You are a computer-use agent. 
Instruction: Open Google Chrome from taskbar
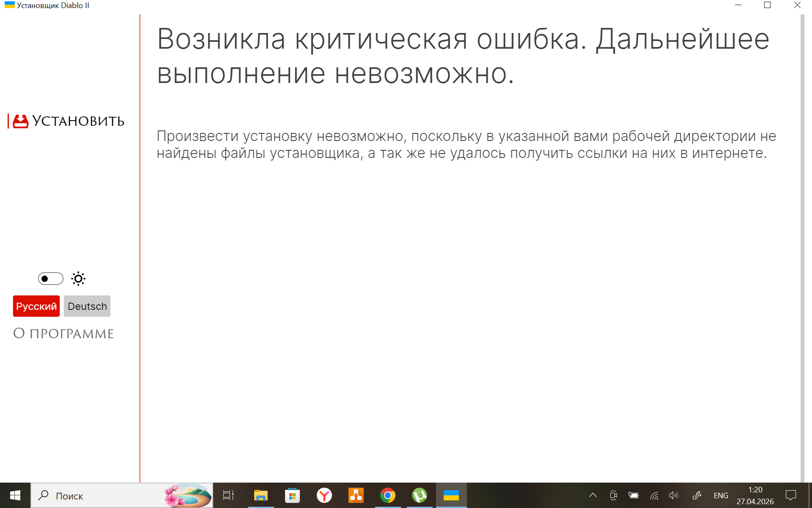[388, 495]
